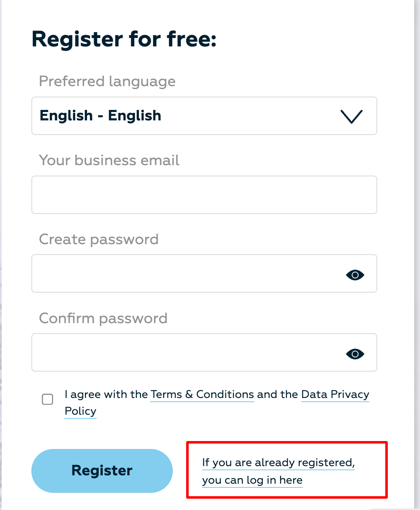Reveal the Confirm password entry with the eye icon
This screenshot has width=420, height=510.
point(355,354)
